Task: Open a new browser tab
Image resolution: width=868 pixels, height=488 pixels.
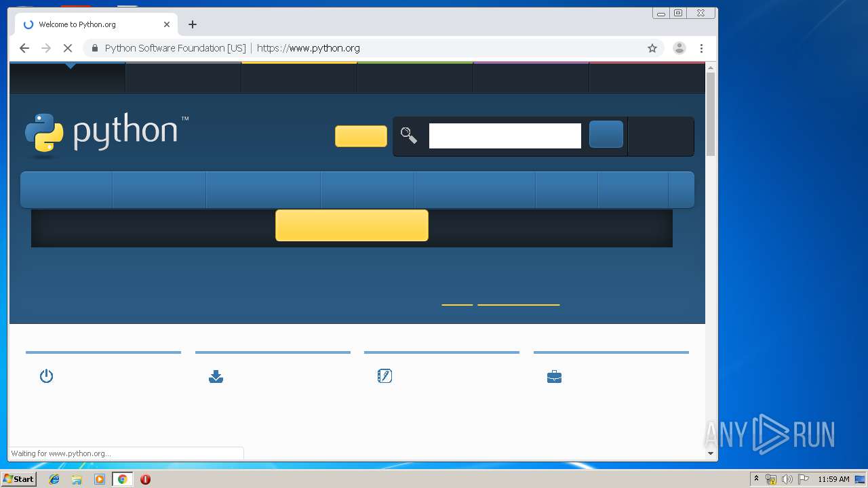Action: pos(193,24)
